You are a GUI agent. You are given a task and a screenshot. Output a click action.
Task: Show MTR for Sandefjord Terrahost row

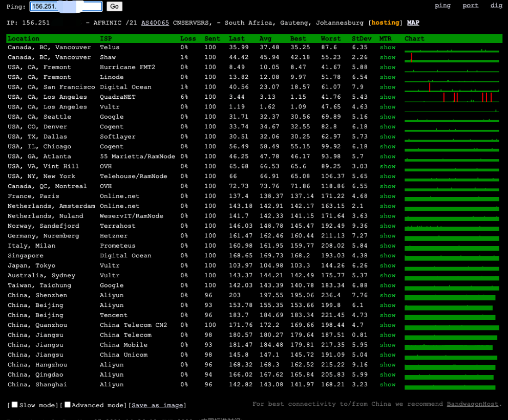[388, 226]
